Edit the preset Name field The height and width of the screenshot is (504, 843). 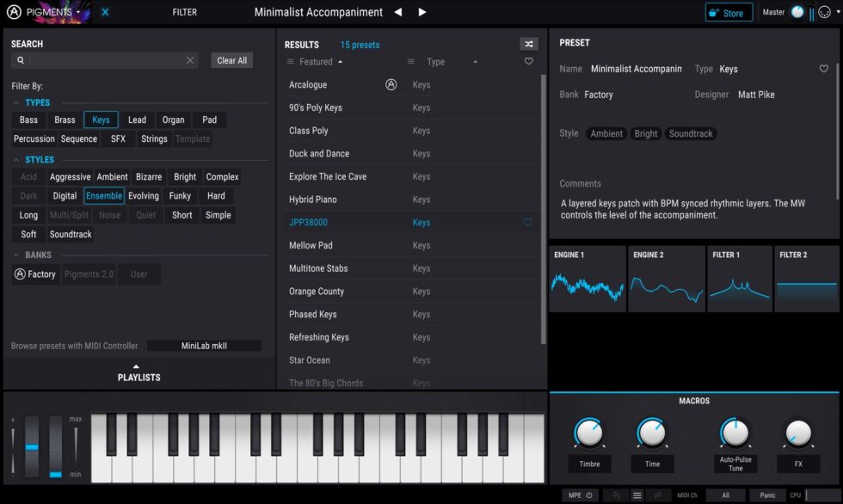(x=636, y=69)
